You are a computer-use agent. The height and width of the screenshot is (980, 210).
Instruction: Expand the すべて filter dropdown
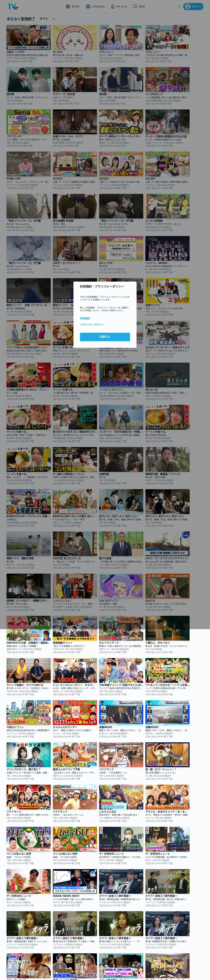pos(47,19)
